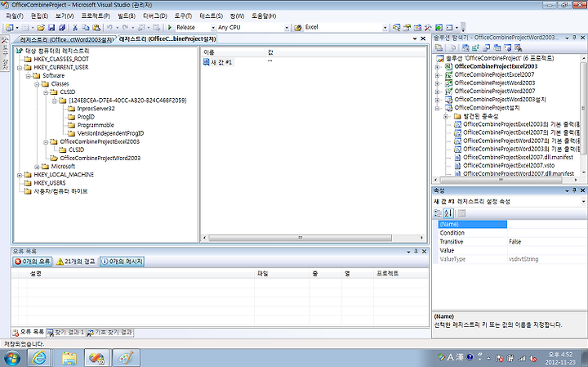Open Internet Explorer from the taskbar
Viewport: 588px width, 367px height.
click(39, 358)
